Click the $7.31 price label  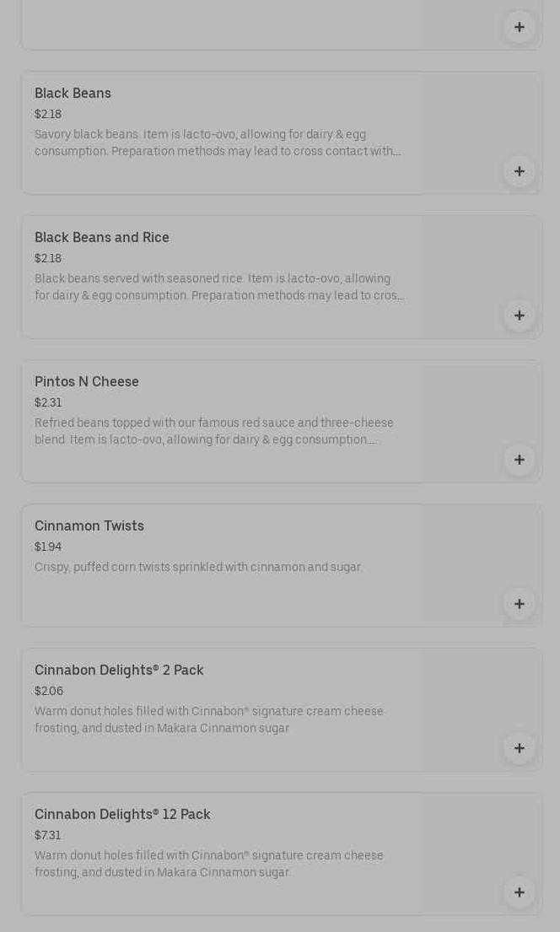pyautogui.click(x=48, y=836)
